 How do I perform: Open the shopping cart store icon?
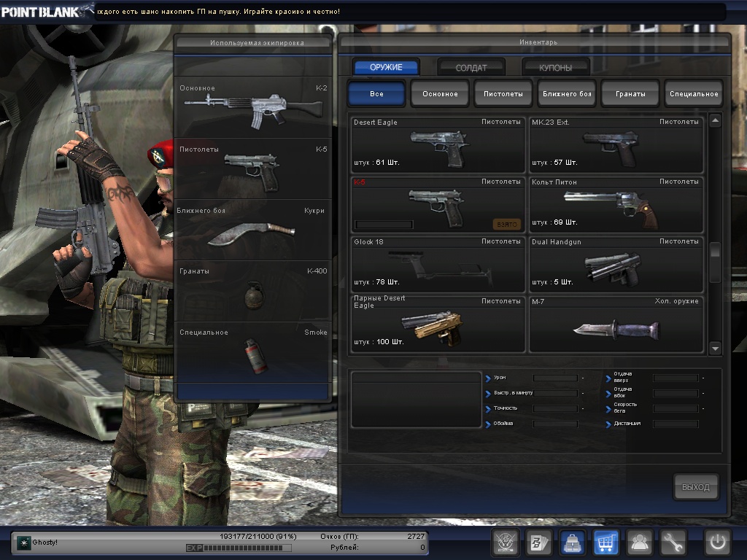pos(605,542)
